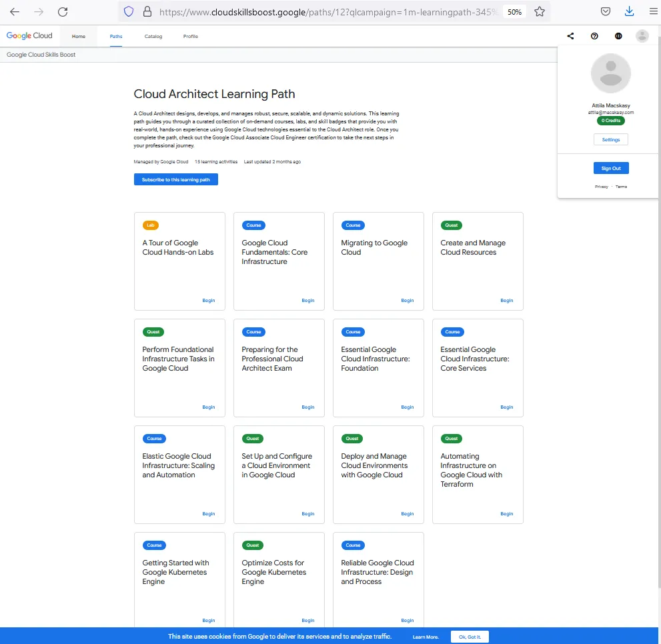Click the Google Cloud logo
661x644 pixels.
coord(29,36)
